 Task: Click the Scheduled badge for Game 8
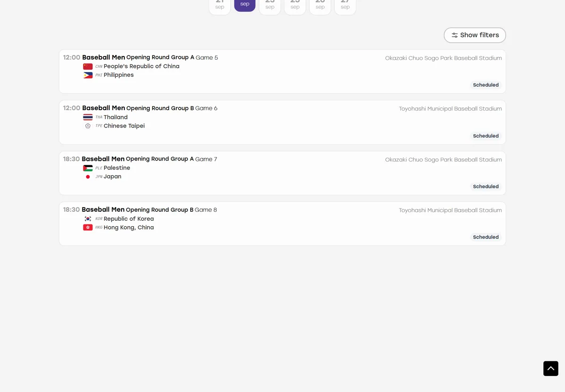point(486,237)
